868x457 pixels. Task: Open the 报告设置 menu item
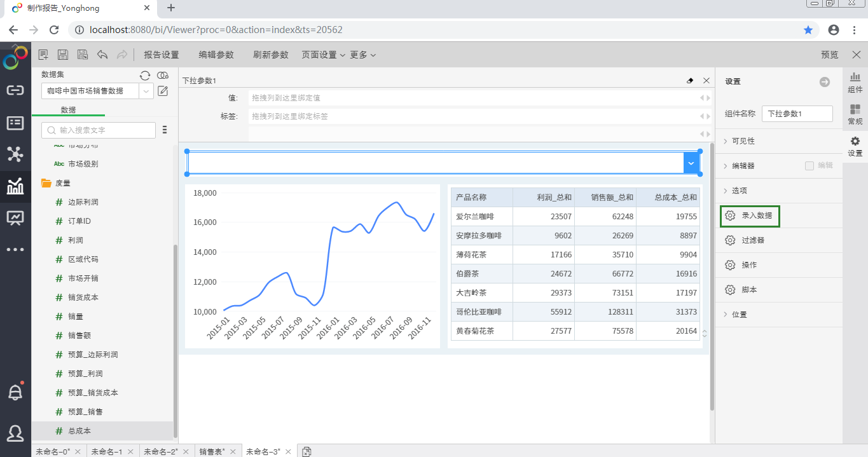click(x=162, y=55)
